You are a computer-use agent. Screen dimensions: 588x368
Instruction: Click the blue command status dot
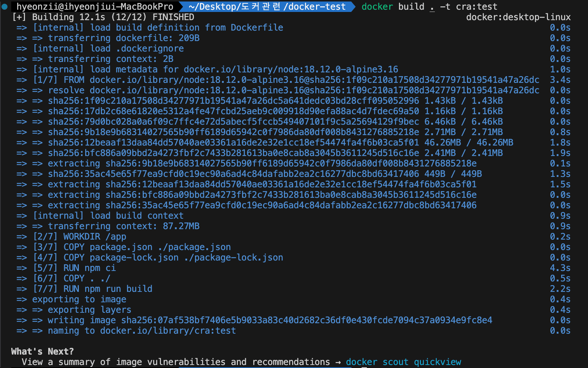(x=4, y=7)
